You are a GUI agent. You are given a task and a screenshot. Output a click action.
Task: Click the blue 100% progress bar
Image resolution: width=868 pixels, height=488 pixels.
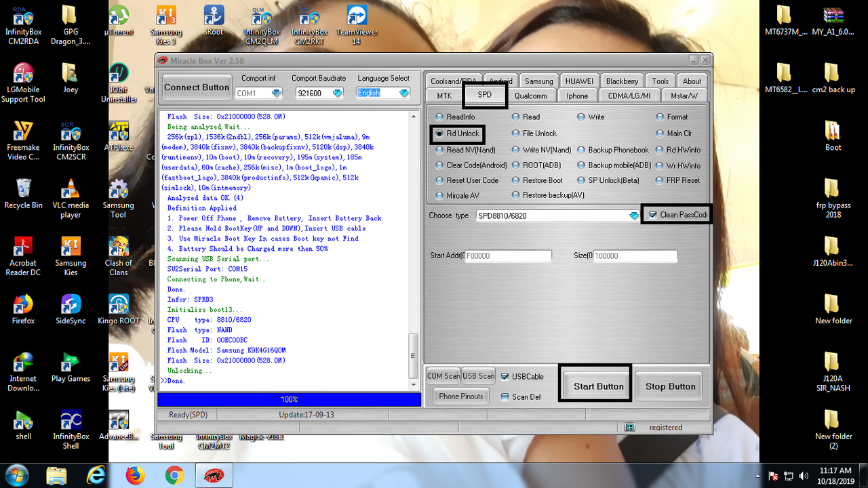point(289,400)
